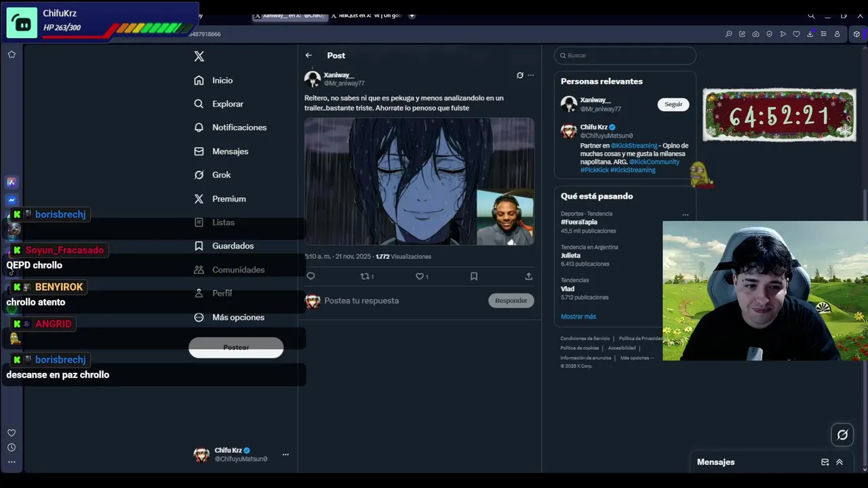
Task: Open the tab search magnifier in title bar
Action: (x=811, y=16)
